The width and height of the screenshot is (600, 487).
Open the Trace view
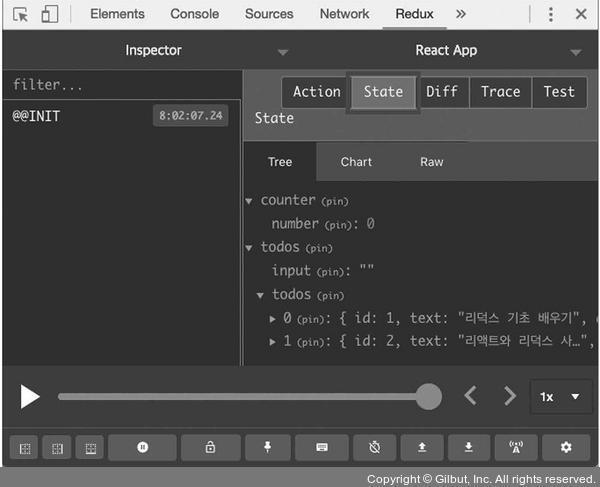coord(501,92)
